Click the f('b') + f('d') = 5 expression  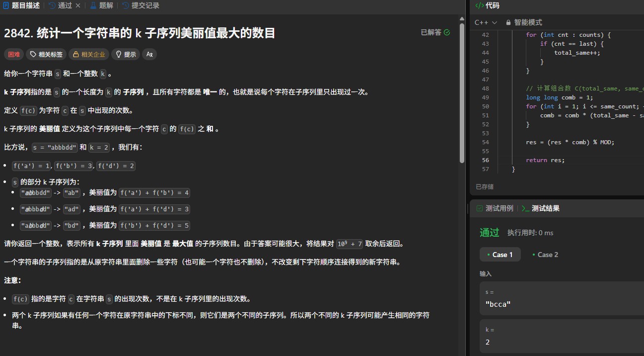pyautogui.click(x=154, y=225)
